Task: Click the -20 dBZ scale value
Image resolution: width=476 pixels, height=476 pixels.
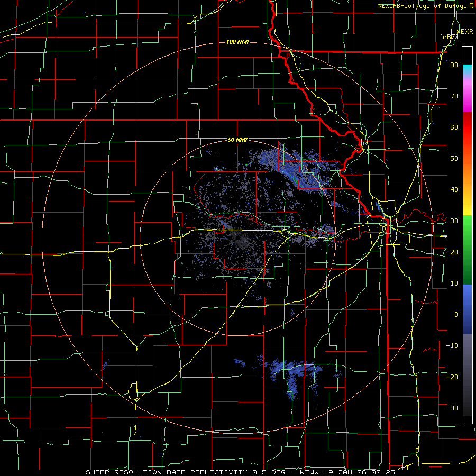Action: 452,377
